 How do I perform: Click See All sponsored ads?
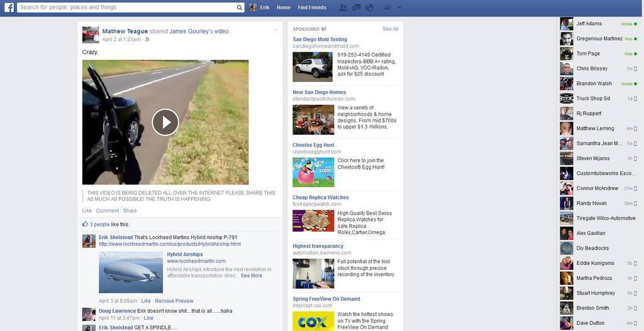pyautogui.click(x=390, y=29)
